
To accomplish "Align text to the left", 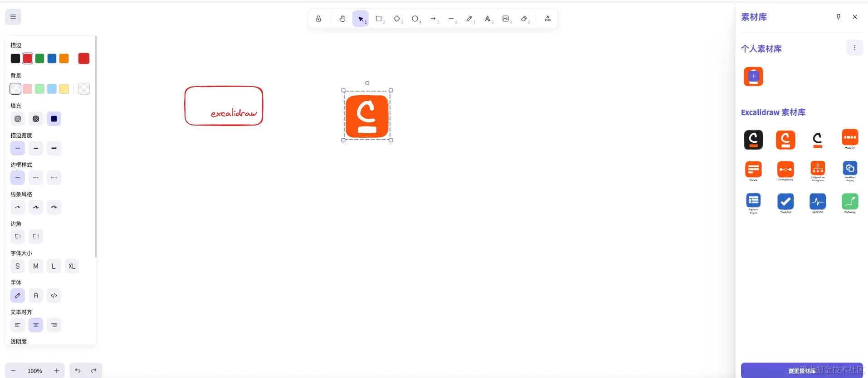I will coord(18,325).
